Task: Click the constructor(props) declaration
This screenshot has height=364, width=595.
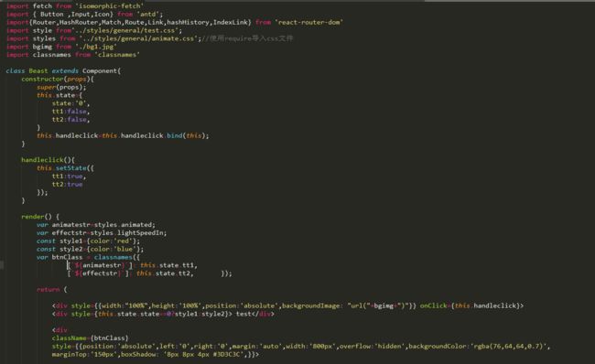Action: tap(58, 80)
